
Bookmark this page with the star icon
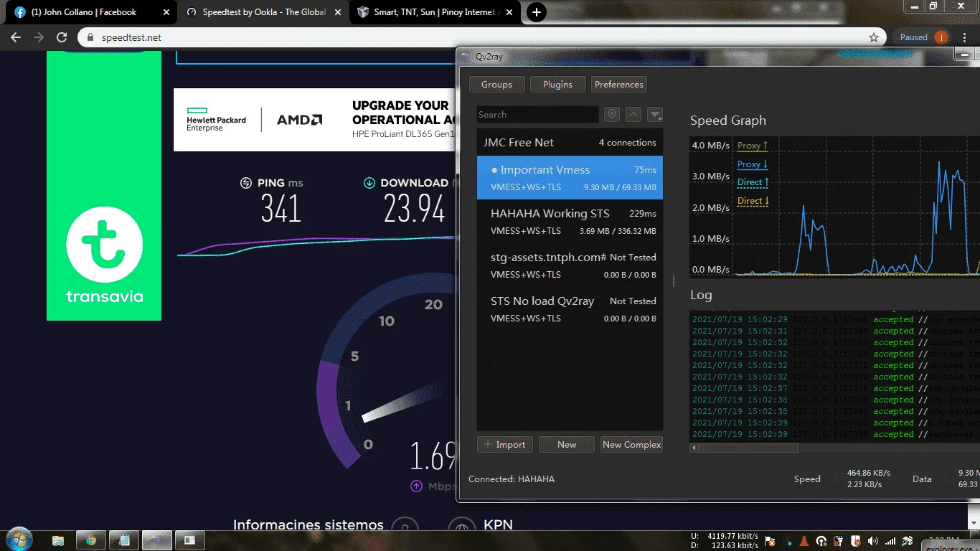(x=873, y=37)
